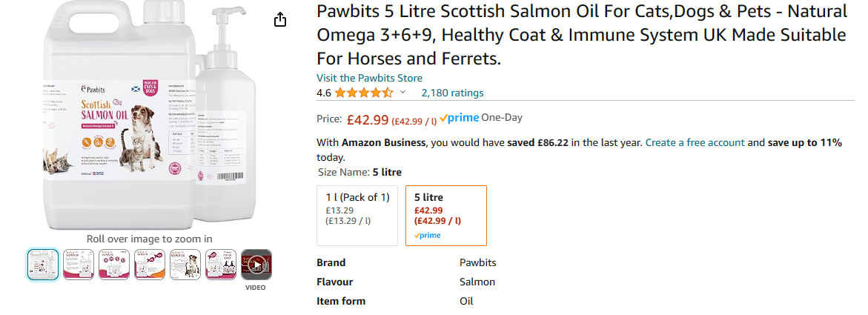View the fifth thumbnail showing a dog
Image resolution: width=868 pixels, height=315 pixels.
pyautogui.click(x=185, y=265)
